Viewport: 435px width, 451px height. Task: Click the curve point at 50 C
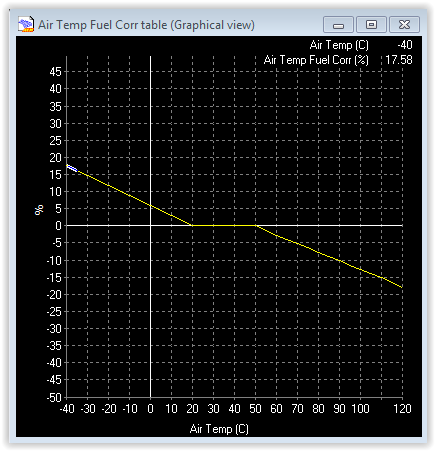click(255, 225)
